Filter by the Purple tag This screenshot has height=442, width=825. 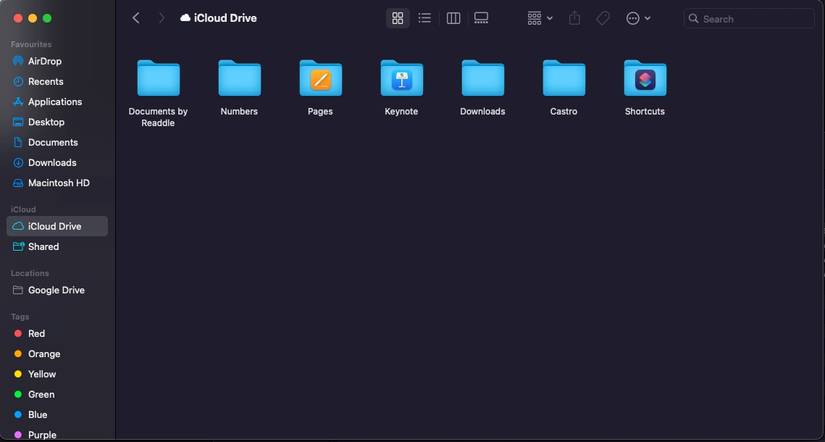pos(57,435)
